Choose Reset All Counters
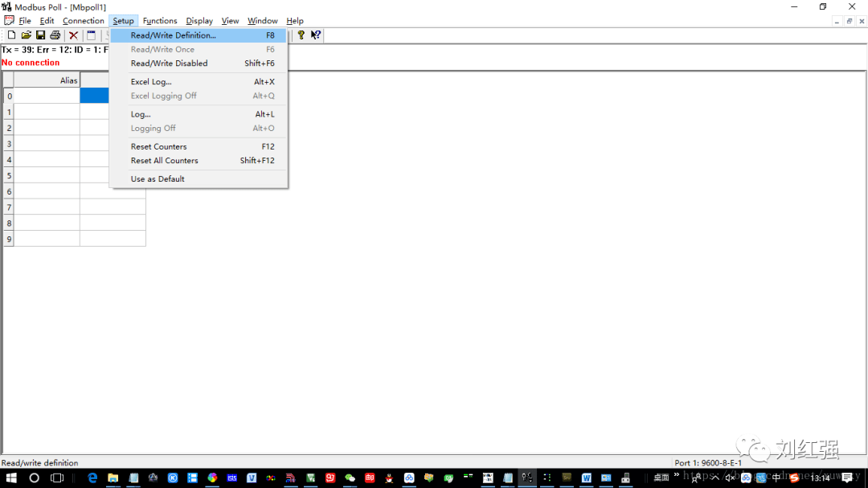Viewport: 868px width, 488px height. (164, 161)
